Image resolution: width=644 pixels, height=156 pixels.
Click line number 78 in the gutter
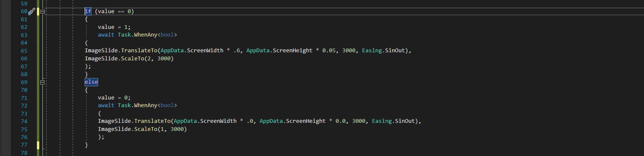24,152
